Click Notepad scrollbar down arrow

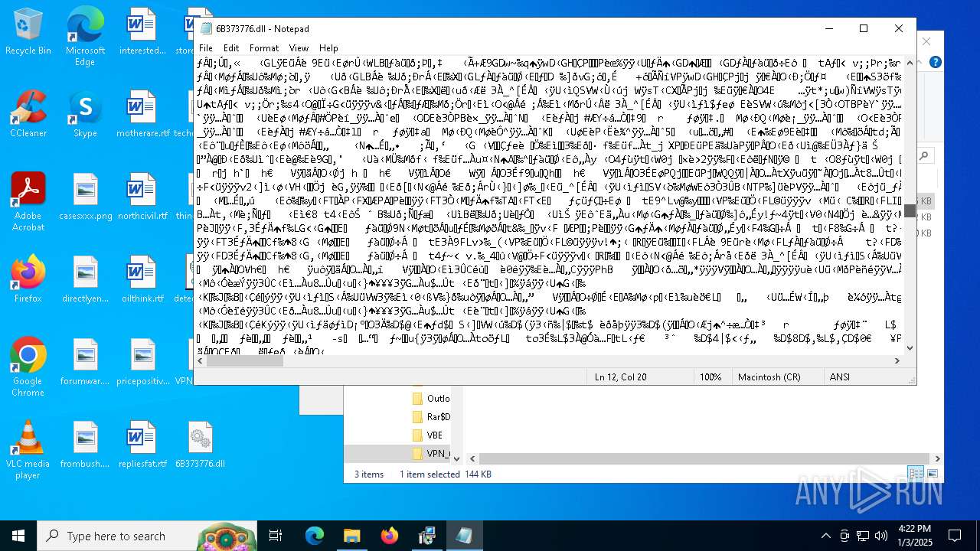pos(910,348)
